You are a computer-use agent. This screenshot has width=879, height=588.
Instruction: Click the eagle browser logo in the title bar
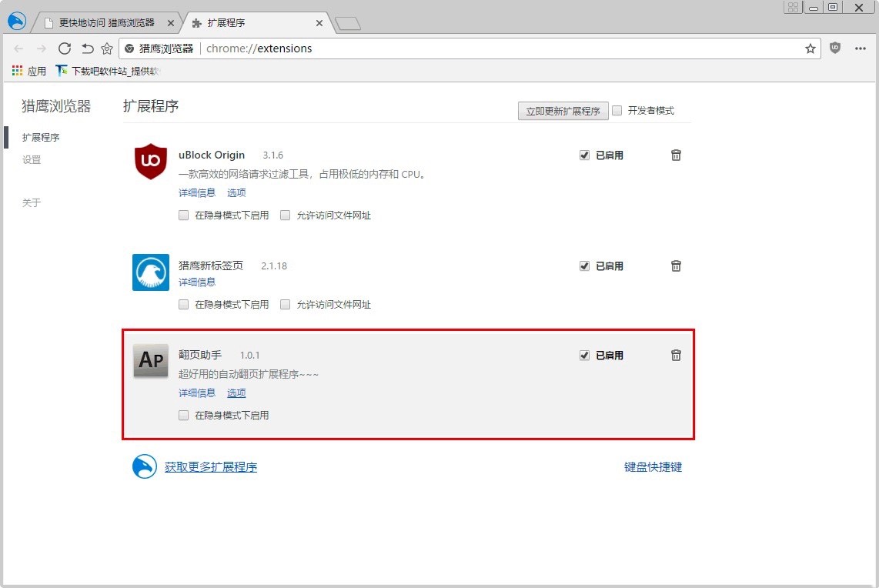pos(17,21)
